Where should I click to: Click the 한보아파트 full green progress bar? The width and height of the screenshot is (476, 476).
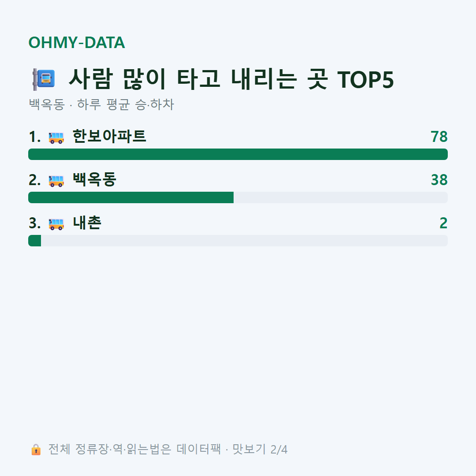coord(238,154)
